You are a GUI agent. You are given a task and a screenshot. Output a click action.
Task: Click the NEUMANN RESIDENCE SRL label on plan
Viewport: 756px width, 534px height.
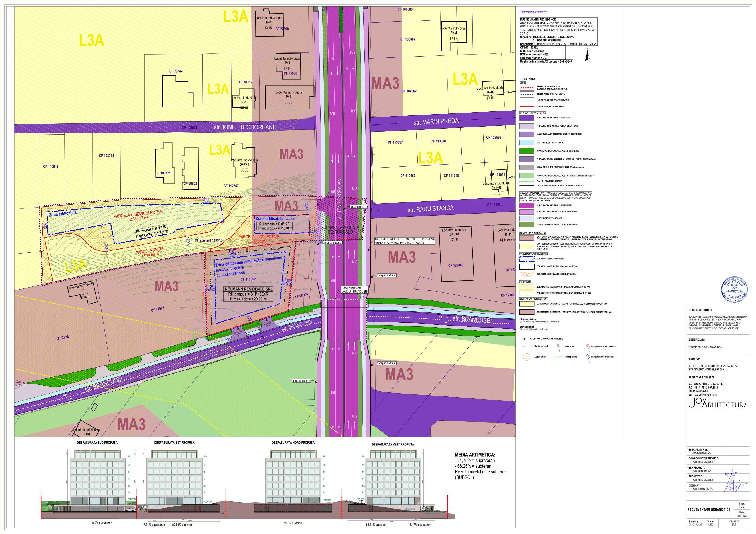click(248, 289)
